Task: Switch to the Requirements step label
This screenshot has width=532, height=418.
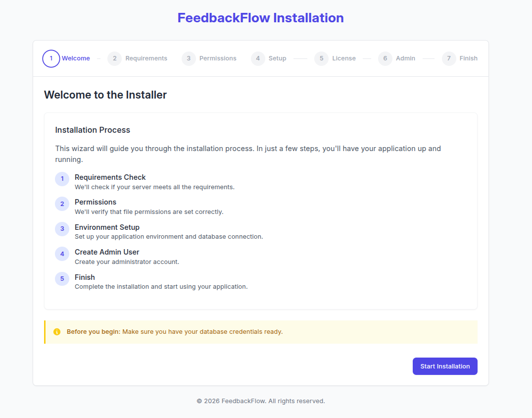Action: pos(146,58)
